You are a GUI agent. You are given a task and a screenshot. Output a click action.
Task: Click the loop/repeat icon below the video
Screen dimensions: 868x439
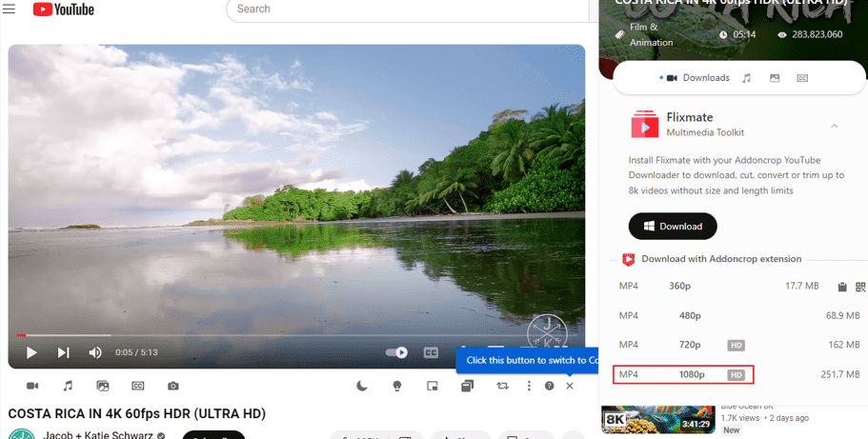[x=502, y=386]
